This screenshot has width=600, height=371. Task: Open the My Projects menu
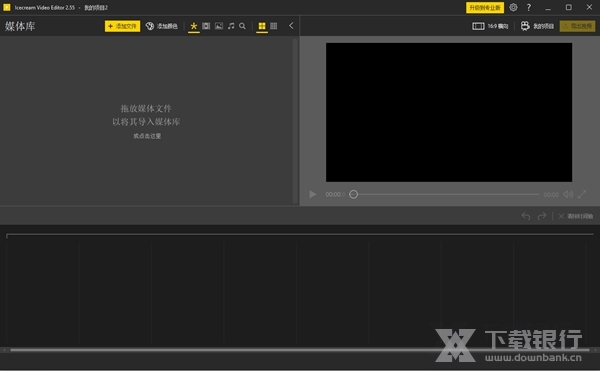coord(537,26)
